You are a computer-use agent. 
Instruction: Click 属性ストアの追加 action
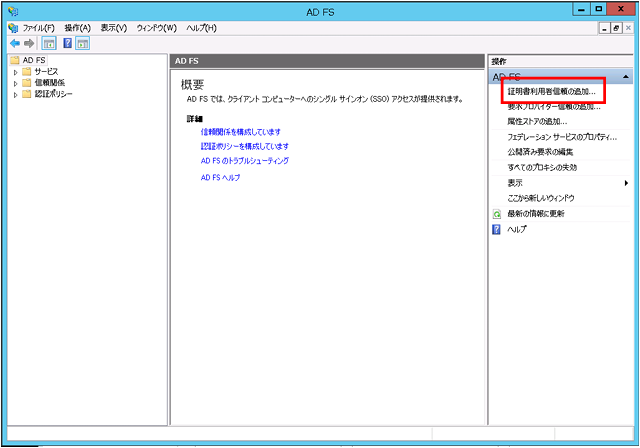(537, 122)
